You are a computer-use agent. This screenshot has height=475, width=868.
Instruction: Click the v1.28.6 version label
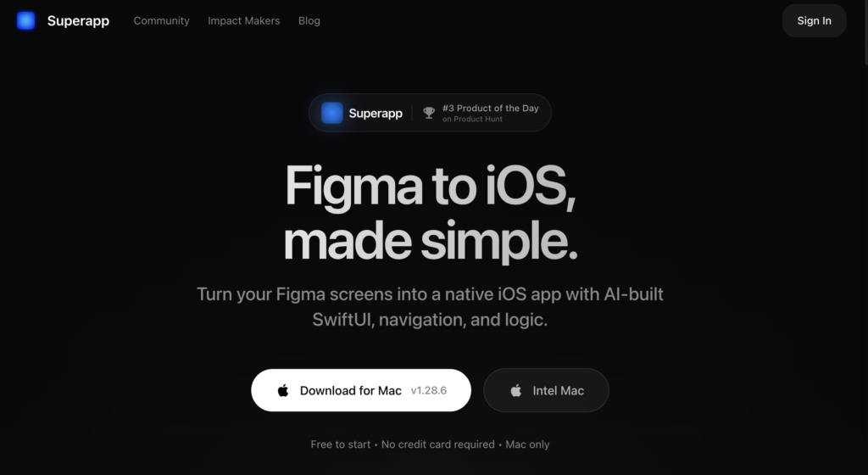[x=428, y=390]
